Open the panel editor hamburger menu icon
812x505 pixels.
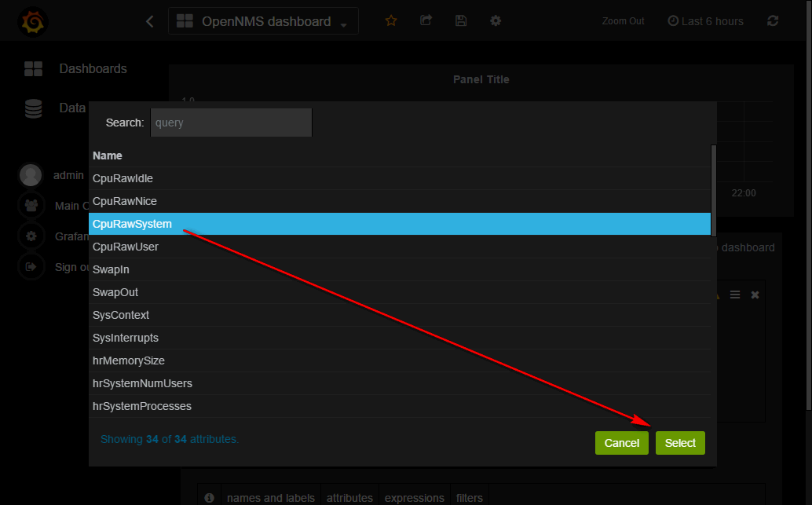pos(735,295)
